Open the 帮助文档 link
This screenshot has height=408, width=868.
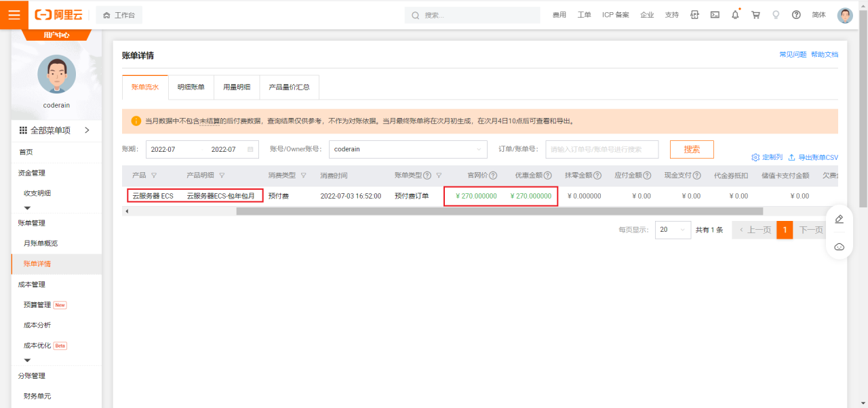[x=824, y=54]
